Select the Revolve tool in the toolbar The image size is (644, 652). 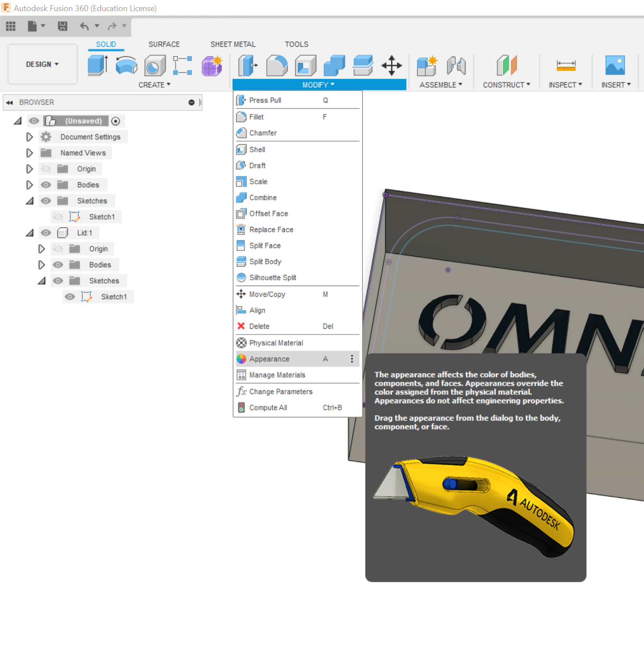[127, 65]
